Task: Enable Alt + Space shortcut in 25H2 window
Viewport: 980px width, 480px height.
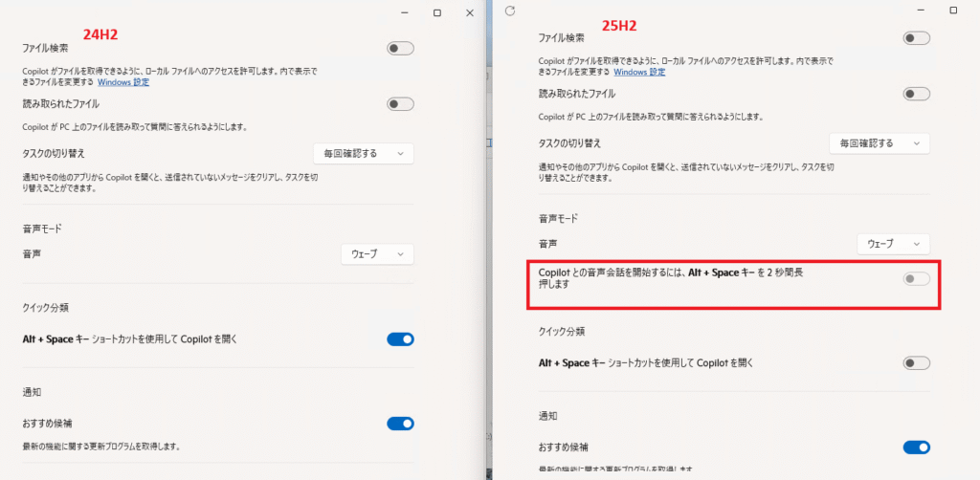Action: click(x=916, y=362)
